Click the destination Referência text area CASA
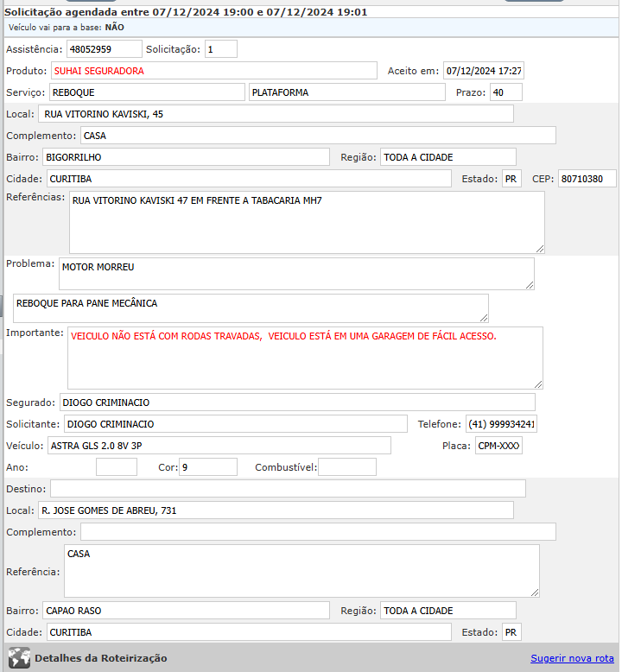The width and height of the screenshot is (622, 672). coord(301,571)
